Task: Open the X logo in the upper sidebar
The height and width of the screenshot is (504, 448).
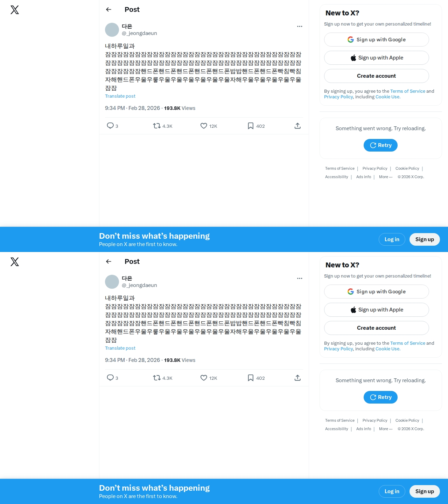Action: point(15,10)
